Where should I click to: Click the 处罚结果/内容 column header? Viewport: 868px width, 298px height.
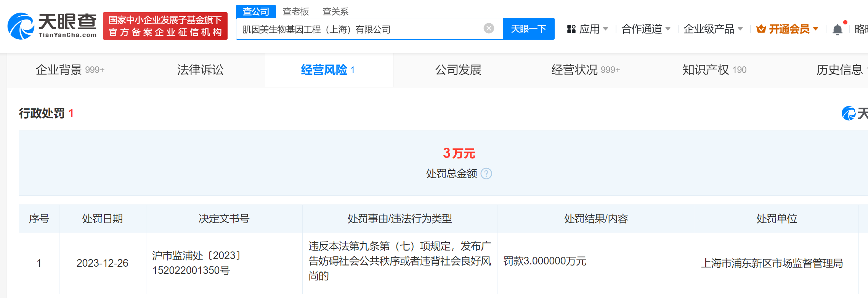596,219
